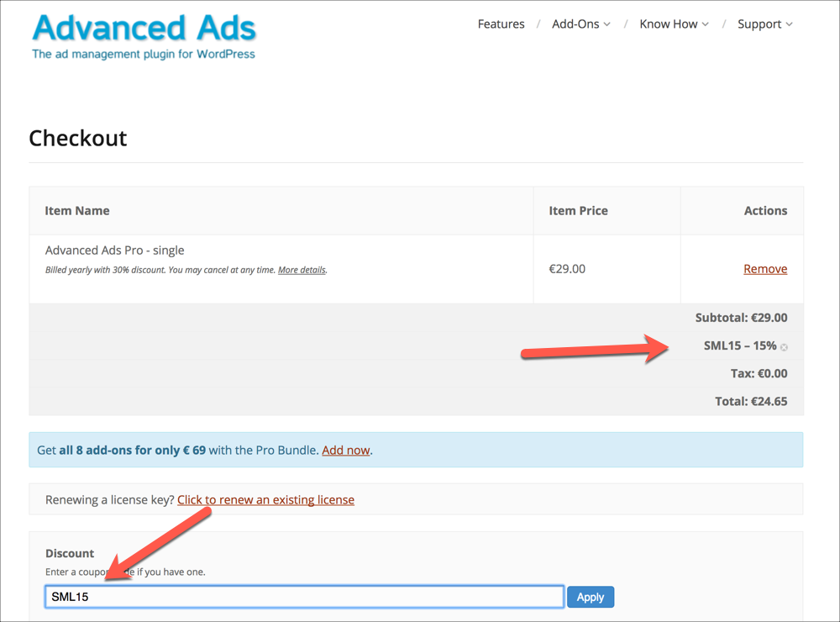Select the 'SML15 – 15%' discount text
Screen dimensions: 840x622
click(x=740, y=345)
